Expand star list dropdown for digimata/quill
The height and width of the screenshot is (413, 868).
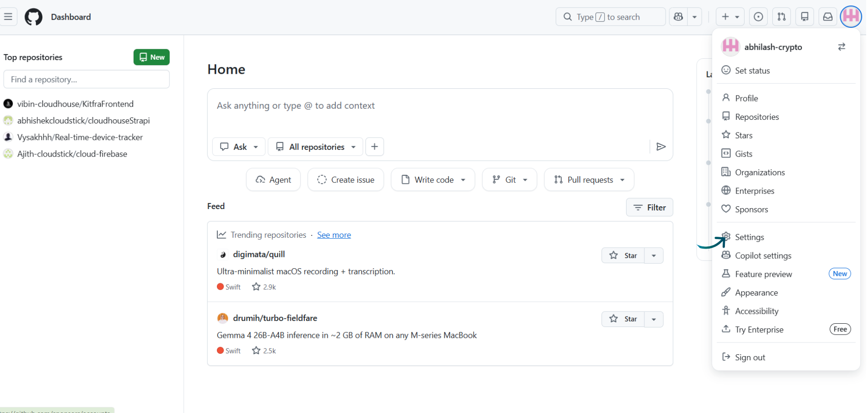click(654, 255)
